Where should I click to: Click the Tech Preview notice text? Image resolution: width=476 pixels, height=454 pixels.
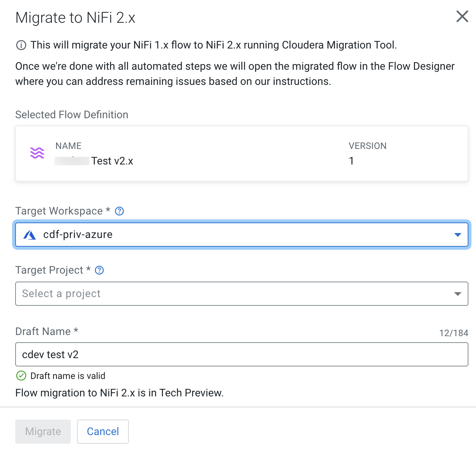(x=119, y=393)
